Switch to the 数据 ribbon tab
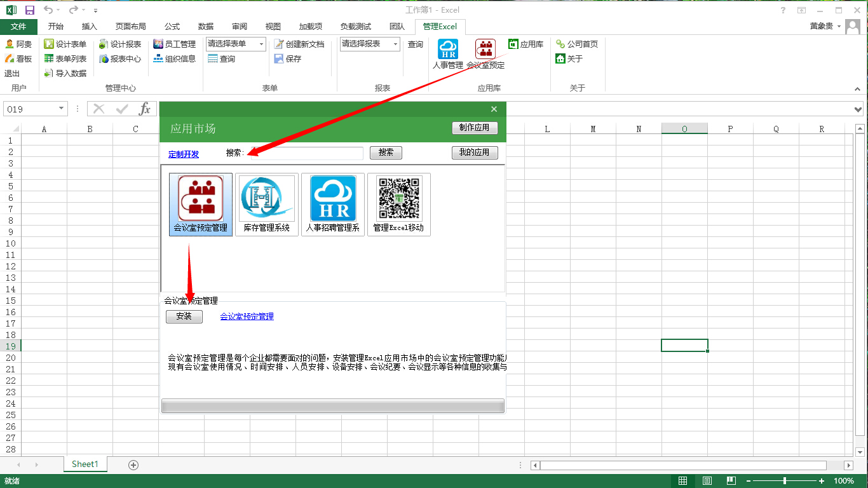868x488 pixels. (x=206, y=26)
